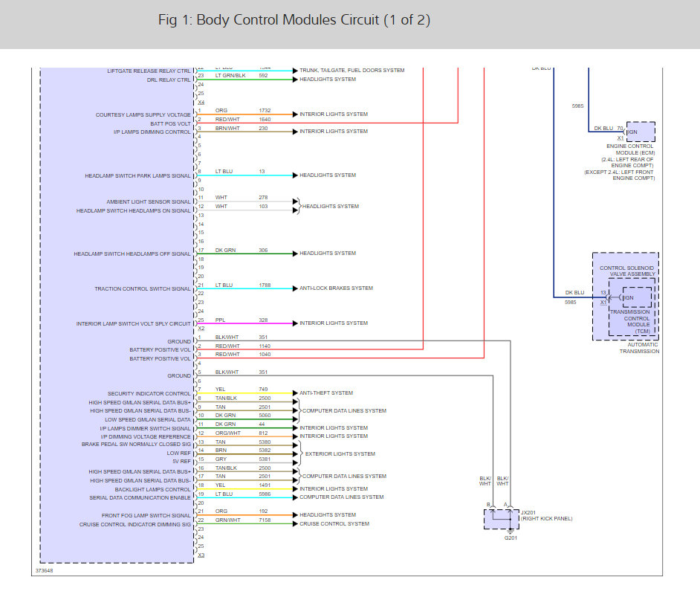Image resolution: width=700 pixels, height=594 pixels.
Task: Click 'DK BLU' wire label near TCM
Action: (x=574, y=293)
